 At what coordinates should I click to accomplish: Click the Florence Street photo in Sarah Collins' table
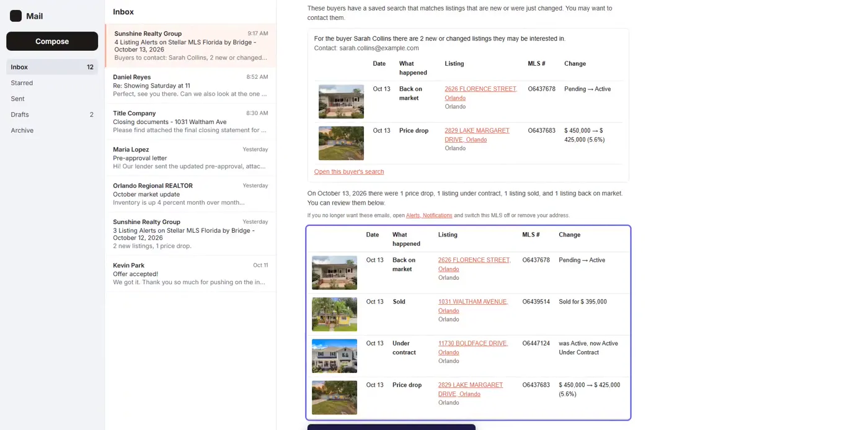[x=341, y=101]
